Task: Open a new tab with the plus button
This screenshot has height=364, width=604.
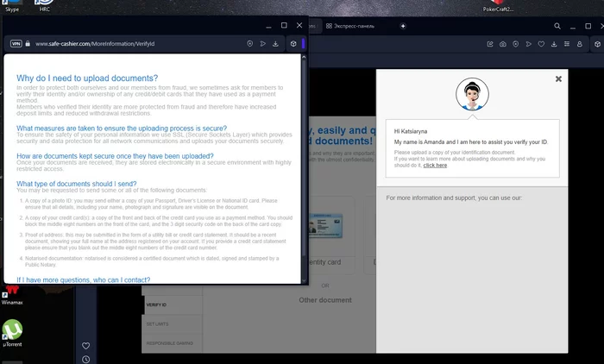Action: tap(403, 26)
